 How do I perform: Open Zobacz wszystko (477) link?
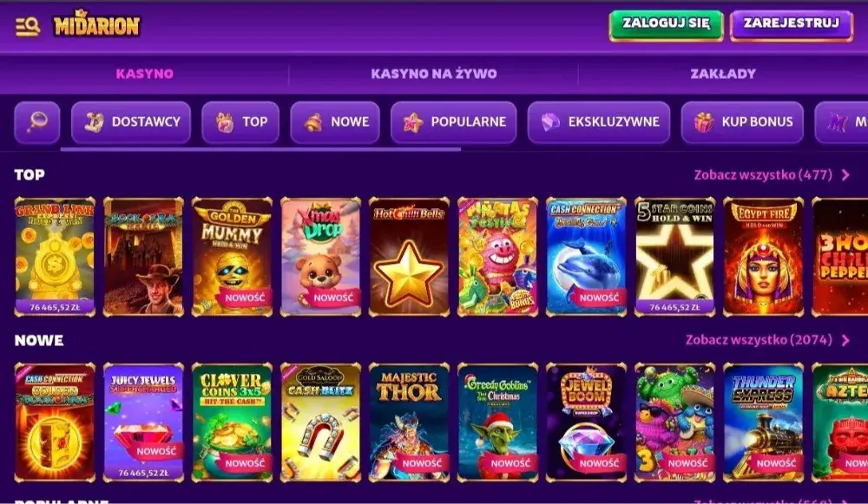[763, 175]
